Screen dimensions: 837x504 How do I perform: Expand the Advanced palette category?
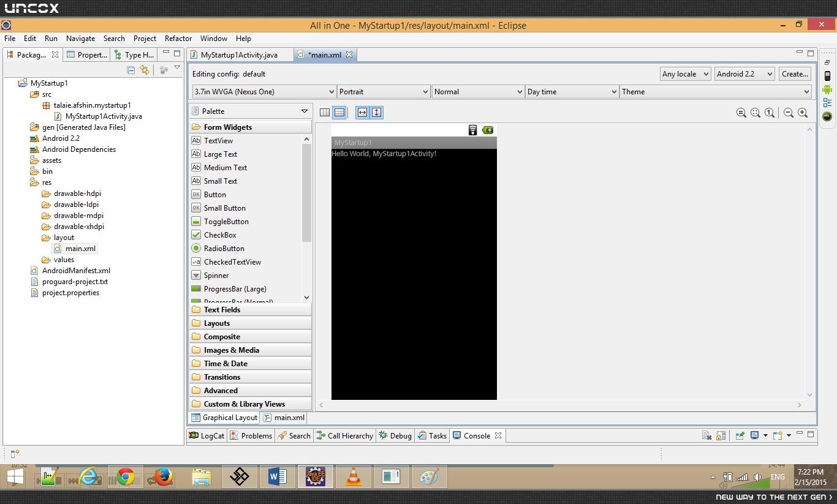click(250, 391)
